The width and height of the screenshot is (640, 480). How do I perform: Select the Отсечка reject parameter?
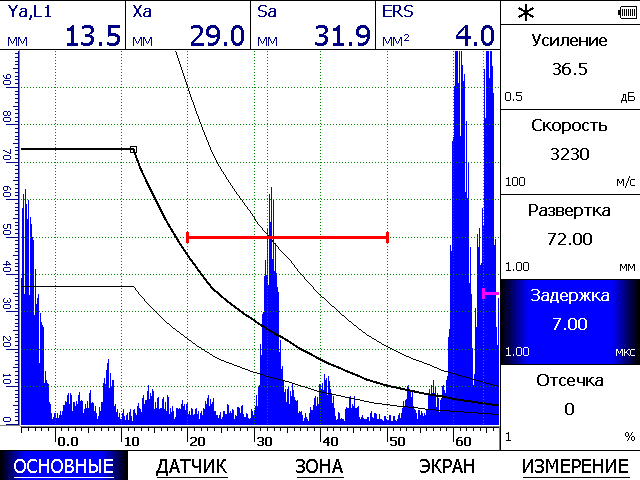click(570, 407)
